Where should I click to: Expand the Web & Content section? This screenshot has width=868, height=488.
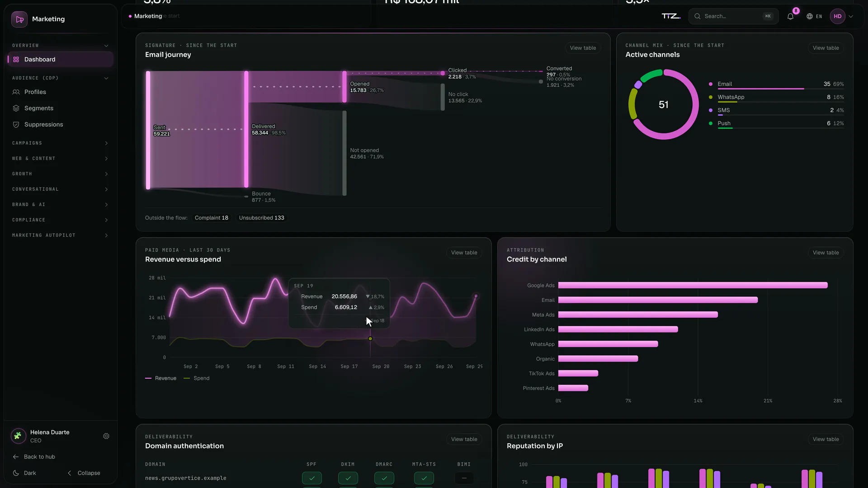pyautogui.click(x=61, y=159)
